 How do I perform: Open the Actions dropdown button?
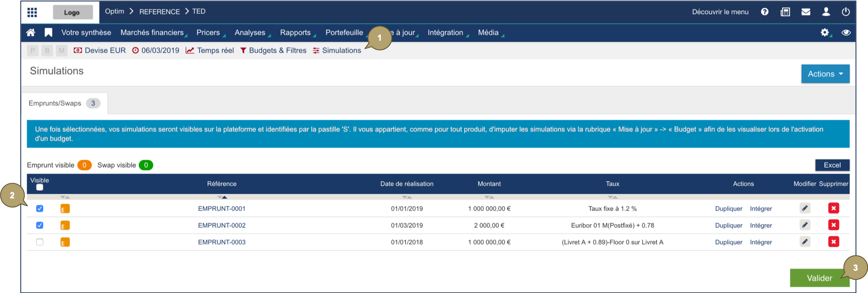pyautogui.click(x=825, y=74)
